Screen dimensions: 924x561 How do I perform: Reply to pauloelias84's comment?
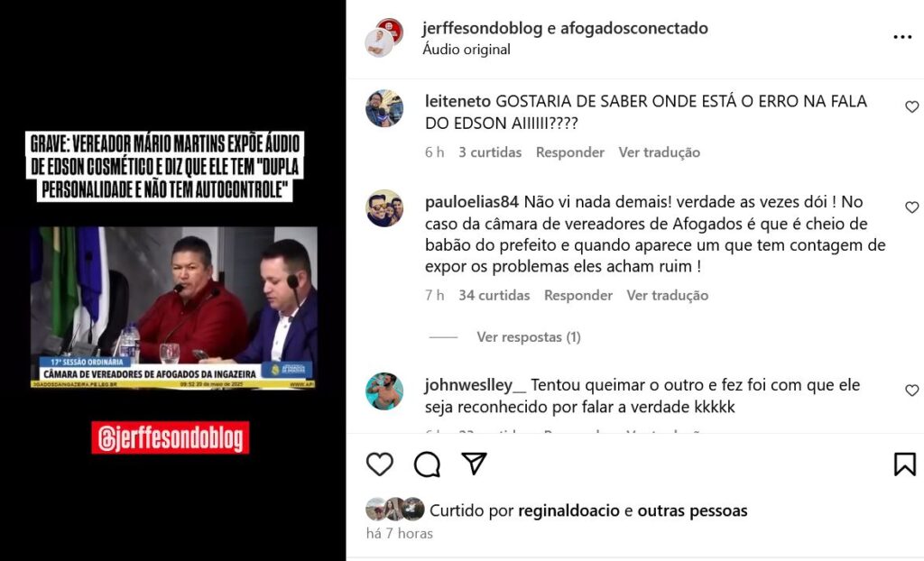pos(578,295)
